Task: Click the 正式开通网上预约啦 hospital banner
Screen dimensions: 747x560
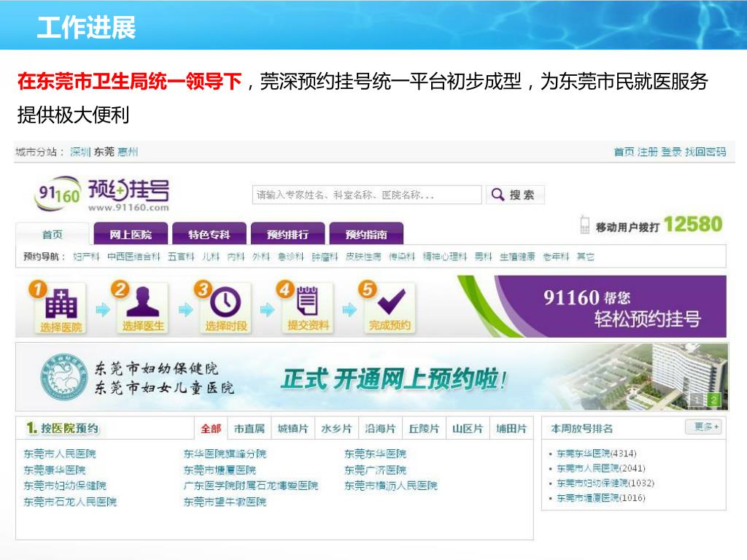Action: click(x=371, y=377)
